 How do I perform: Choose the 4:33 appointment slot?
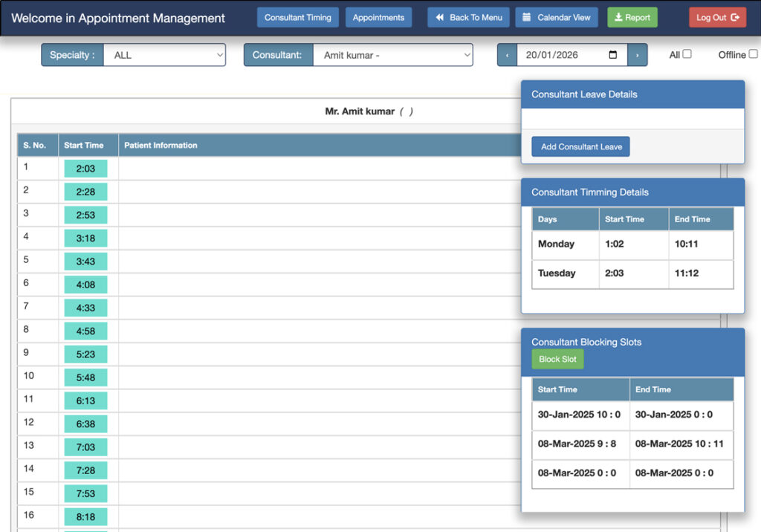[85, 308]
